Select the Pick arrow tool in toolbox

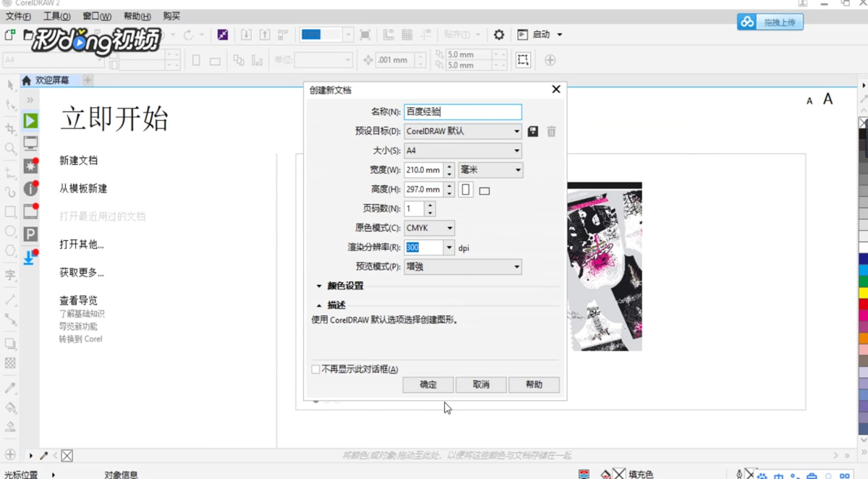coord(10,85)
